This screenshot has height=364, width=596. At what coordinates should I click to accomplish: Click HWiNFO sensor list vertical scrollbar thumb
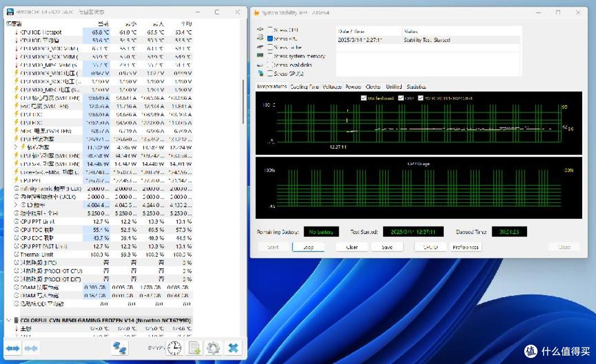243,101
